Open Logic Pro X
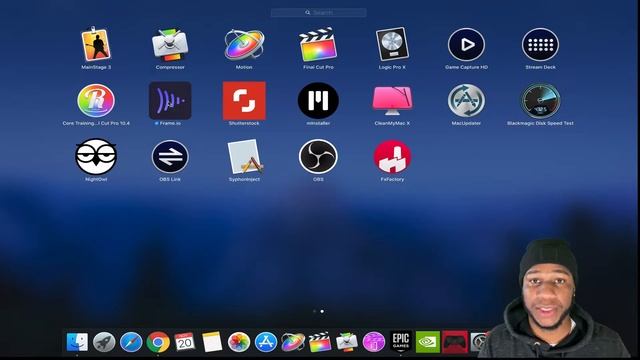The width and height of the screenshot is (640, 360). click(392, 44)
